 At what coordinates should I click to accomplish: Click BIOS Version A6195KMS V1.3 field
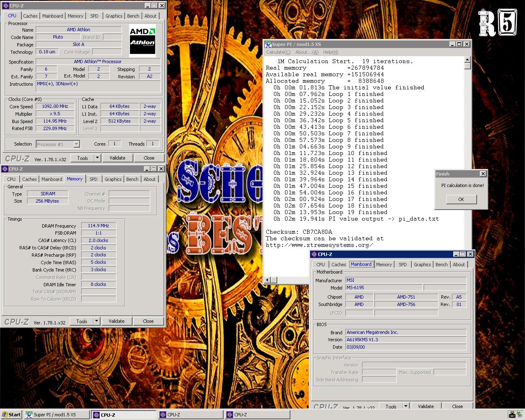pos(406,340)
